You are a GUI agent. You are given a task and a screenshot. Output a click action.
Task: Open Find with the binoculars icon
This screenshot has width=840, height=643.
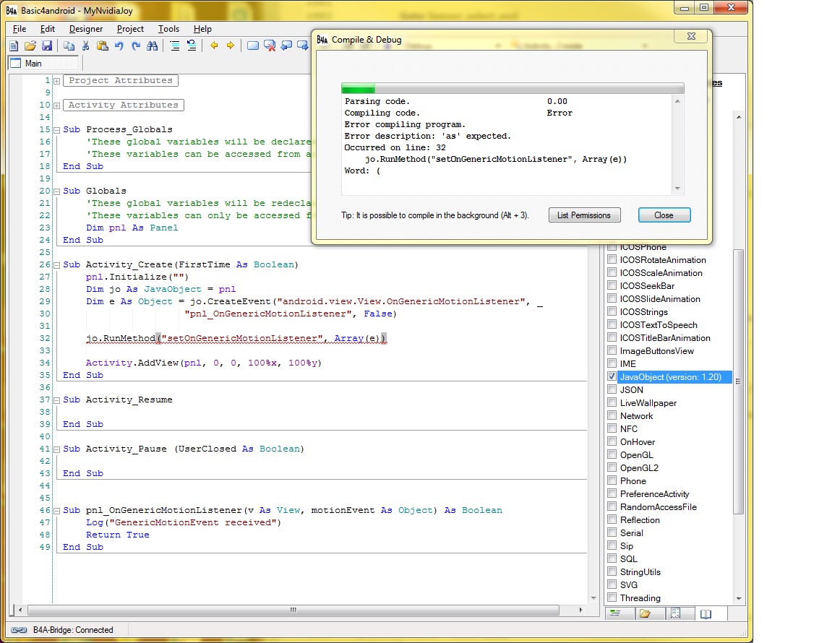coord(152,46)
